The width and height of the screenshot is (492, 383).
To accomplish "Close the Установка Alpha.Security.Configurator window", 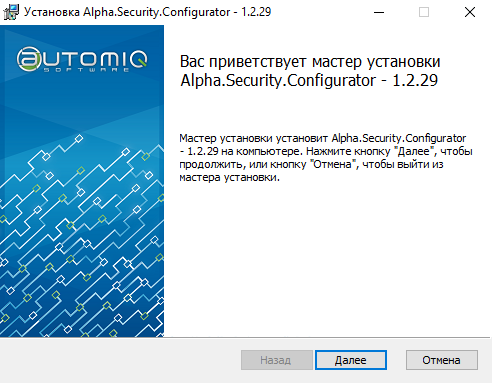I will pyautogui.click(x=470, y=12).
